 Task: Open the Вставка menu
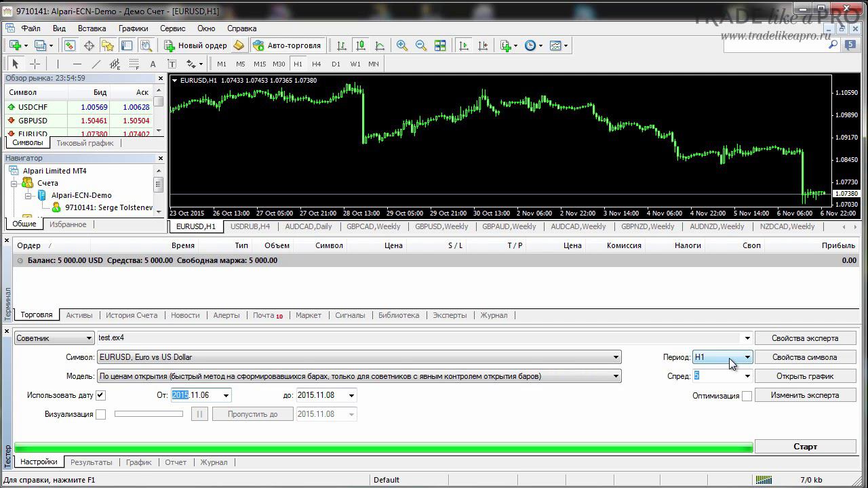point(92,28)
